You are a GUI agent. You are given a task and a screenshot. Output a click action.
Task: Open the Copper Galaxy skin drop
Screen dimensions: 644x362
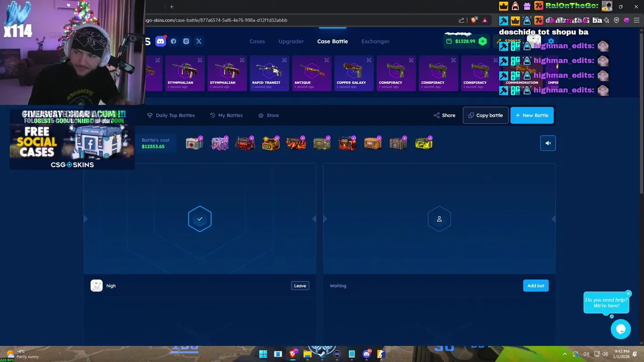[353, 73]
